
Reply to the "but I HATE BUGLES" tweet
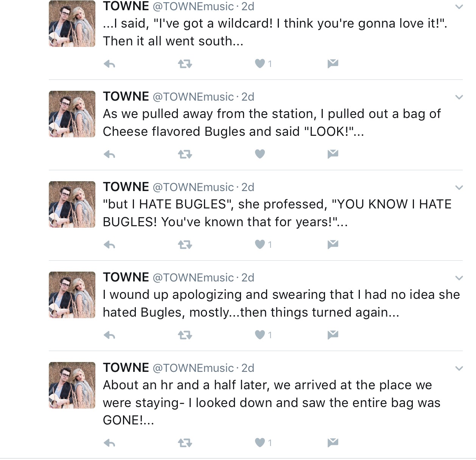click(x=109, y=245)
